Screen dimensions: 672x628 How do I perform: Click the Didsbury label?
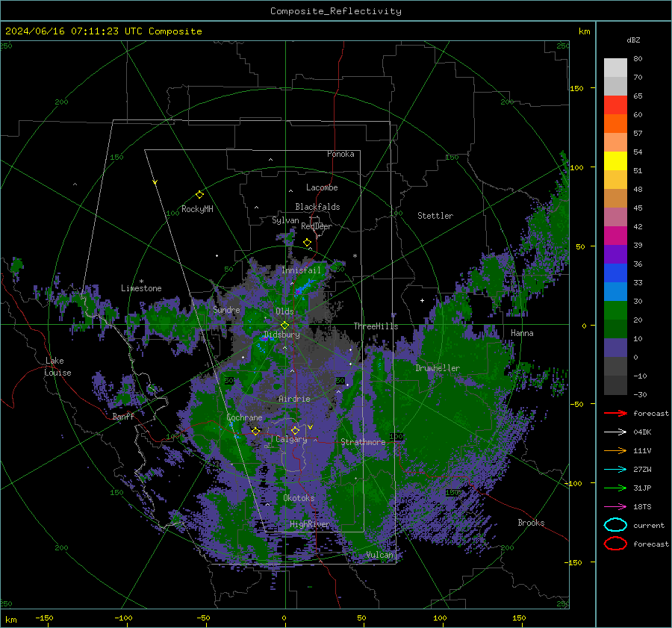281,335
